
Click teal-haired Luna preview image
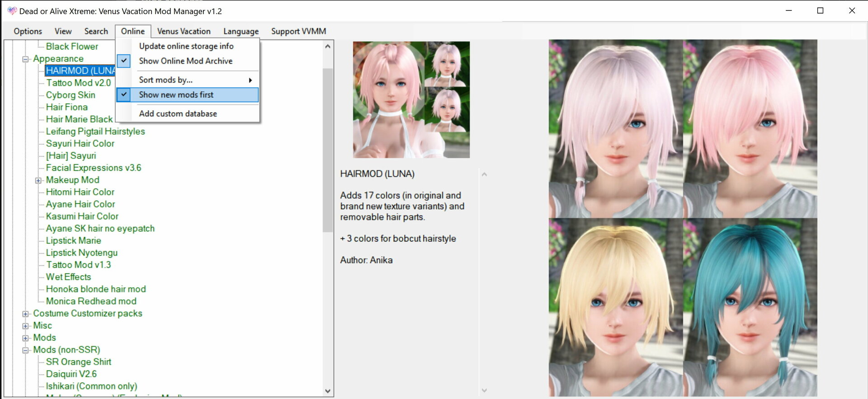[x=750, y=307]
